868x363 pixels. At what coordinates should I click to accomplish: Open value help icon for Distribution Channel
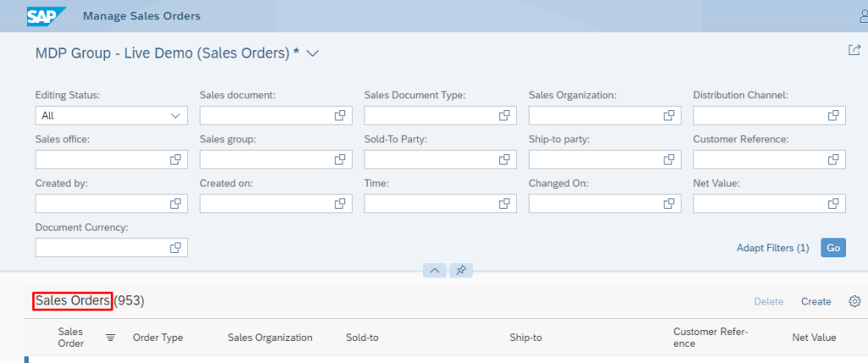click(x=833, y=115)
